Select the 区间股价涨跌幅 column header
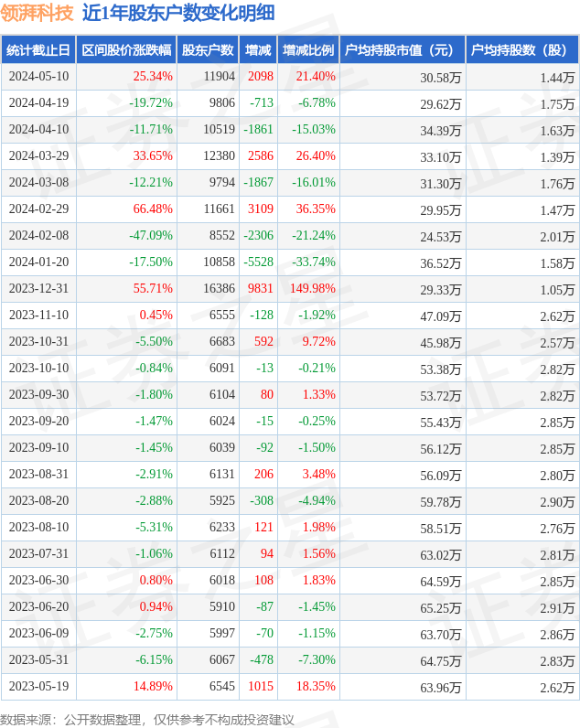The image size is (580, 728). (x=125, y=49)
